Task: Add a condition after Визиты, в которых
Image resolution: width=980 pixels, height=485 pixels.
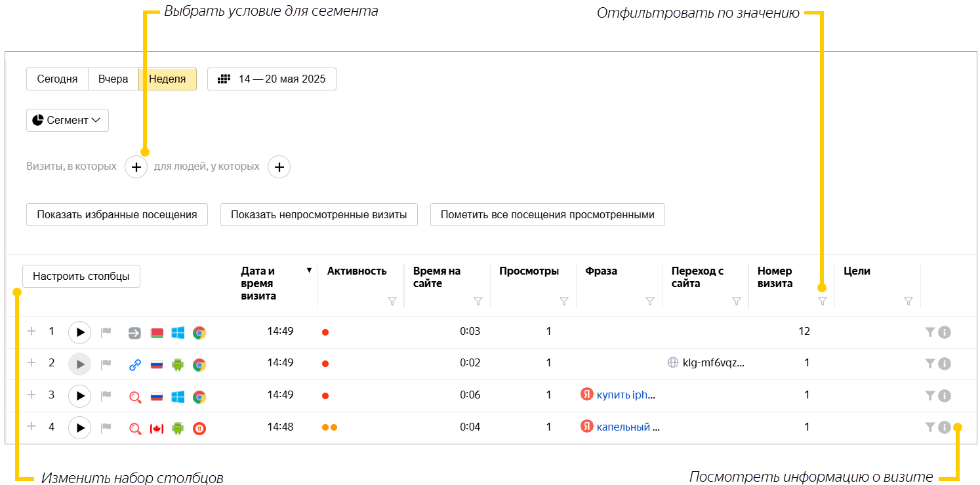Action: 136,167
